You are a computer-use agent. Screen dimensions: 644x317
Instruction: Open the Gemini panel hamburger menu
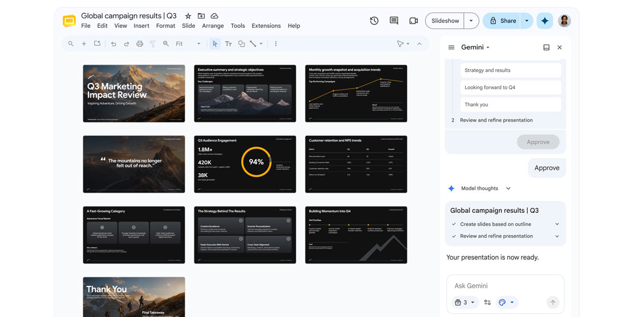pyautogui.click(x=451, y=47)
